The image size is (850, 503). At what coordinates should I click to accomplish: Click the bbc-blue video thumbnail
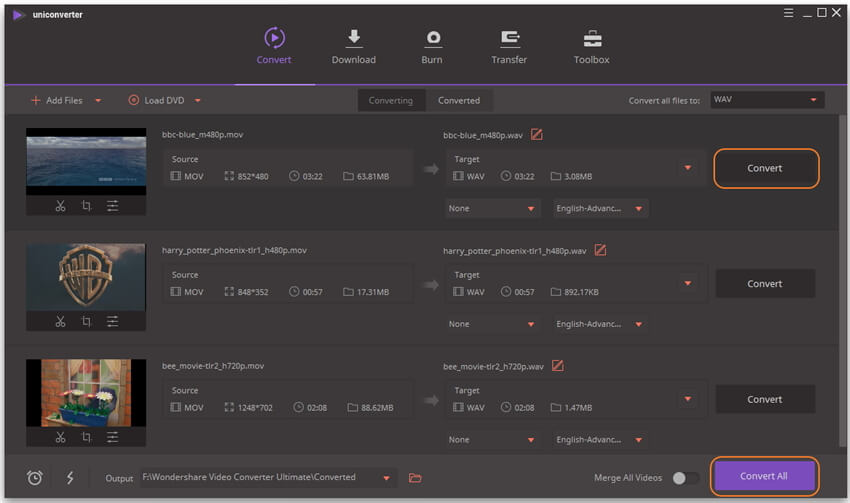(x=86, y=162)
